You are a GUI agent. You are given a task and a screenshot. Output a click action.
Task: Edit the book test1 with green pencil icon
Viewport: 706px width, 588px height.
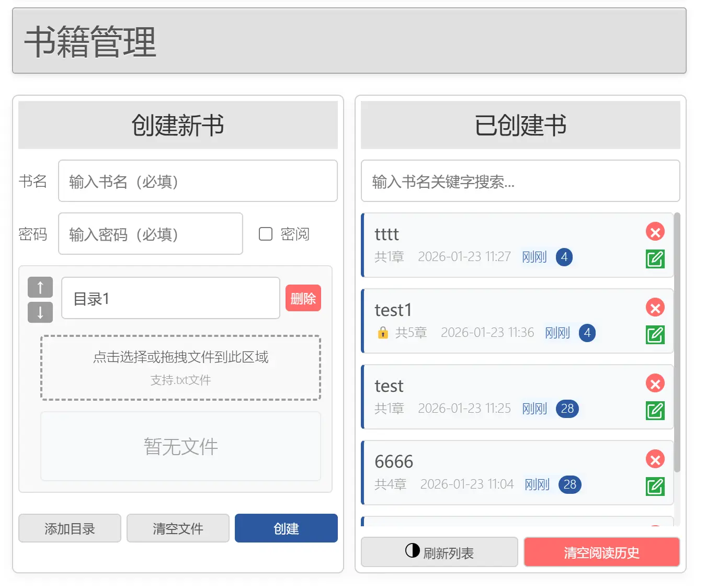(655, 335)
